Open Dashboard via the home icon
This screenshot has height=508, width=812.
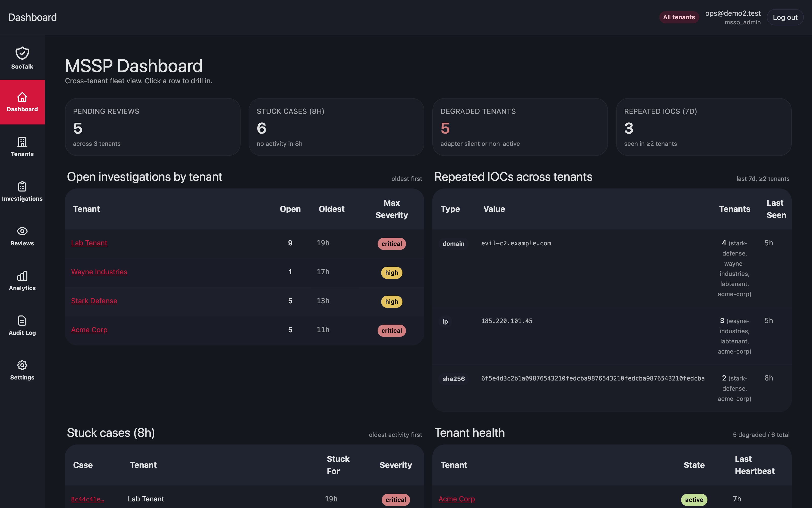[22, 97]
